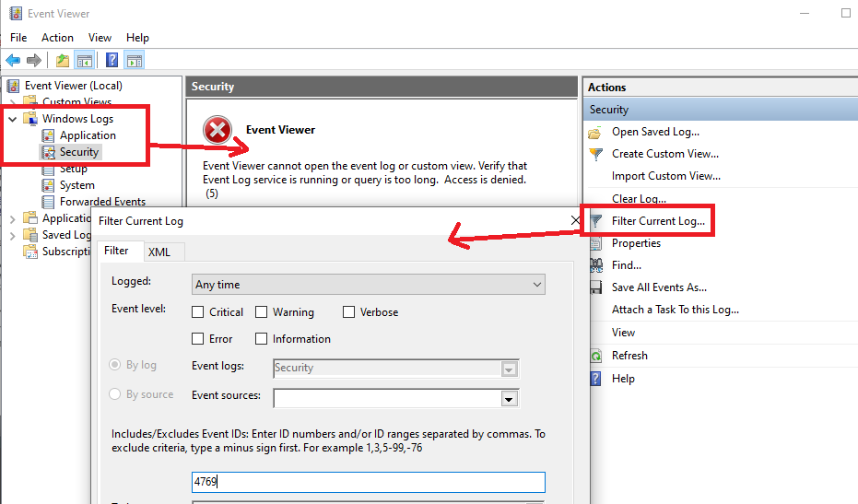The image size is (858, 504).
Task: Close the Filter Current Log dialog
Action: (575, 220)
